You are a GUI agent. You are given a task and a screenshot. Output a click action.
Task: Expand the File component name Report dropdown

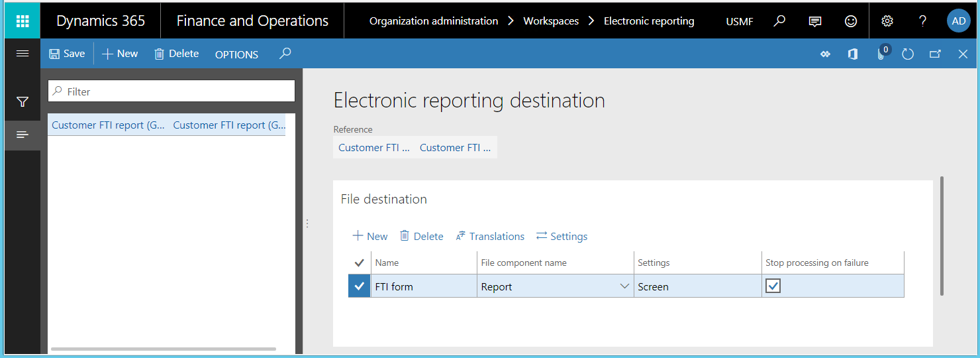[x=624, y=286]
